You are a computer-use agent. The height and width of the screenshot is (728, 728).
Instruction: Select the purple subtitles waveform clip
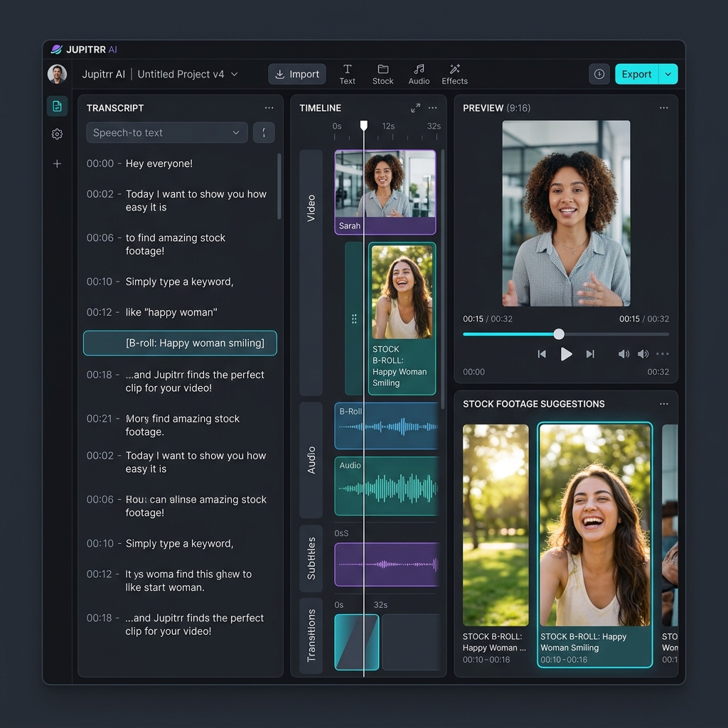pyautogui.click(x=387, y=564)
